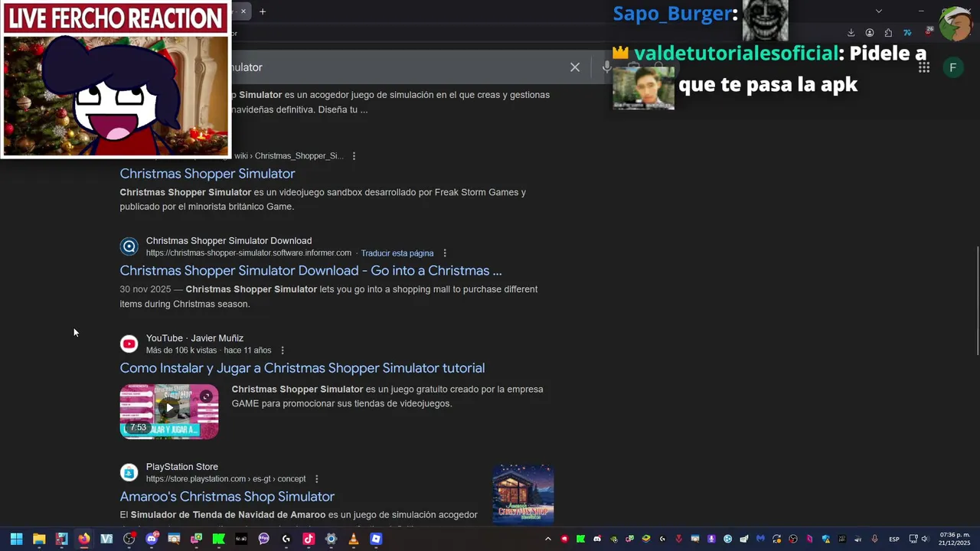The height and width of the screenshot is (551, 980).
Task: Click Discord icon in system tray
Action: pos(597,539)
